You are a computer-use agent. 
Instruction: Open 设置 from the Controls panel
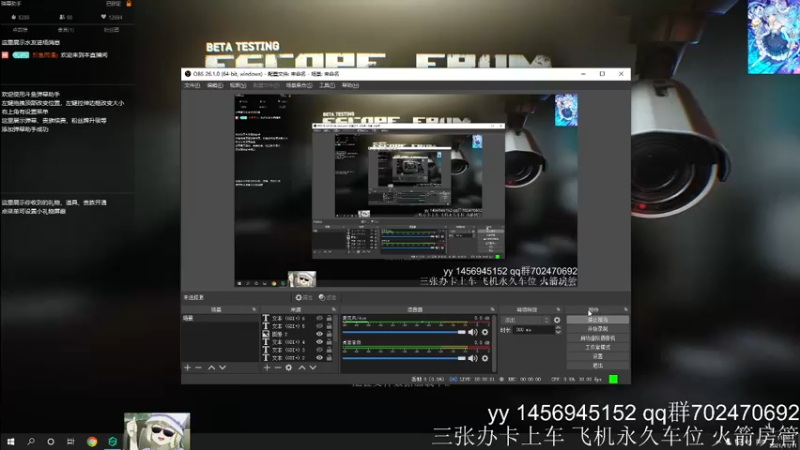(x=597, y=356)
